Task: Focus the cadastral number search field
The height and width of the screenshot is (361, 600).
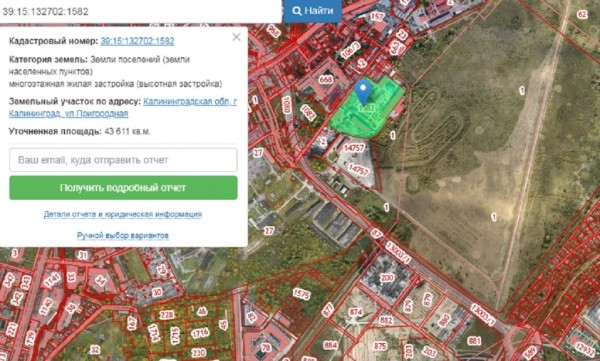Action: click(141, 11)
